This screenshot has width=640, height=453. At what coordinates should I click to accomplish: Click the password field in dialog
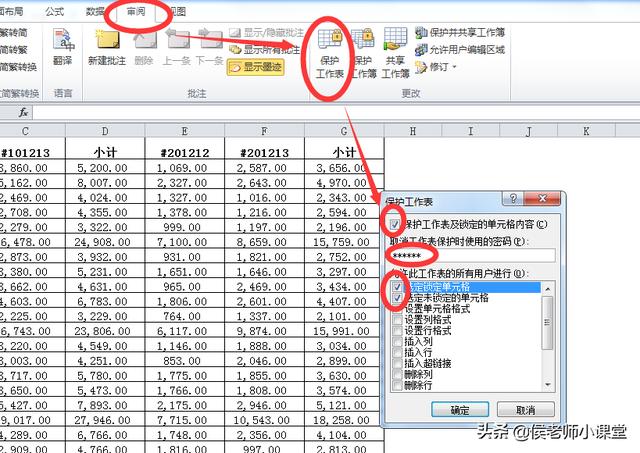(x=472, y=255)
